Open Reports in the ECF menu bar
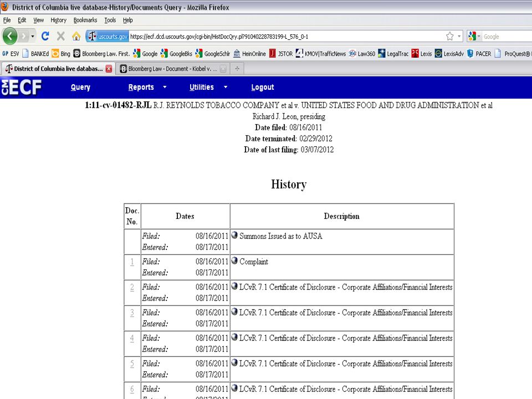532x399 pixels. click(141, 87)
